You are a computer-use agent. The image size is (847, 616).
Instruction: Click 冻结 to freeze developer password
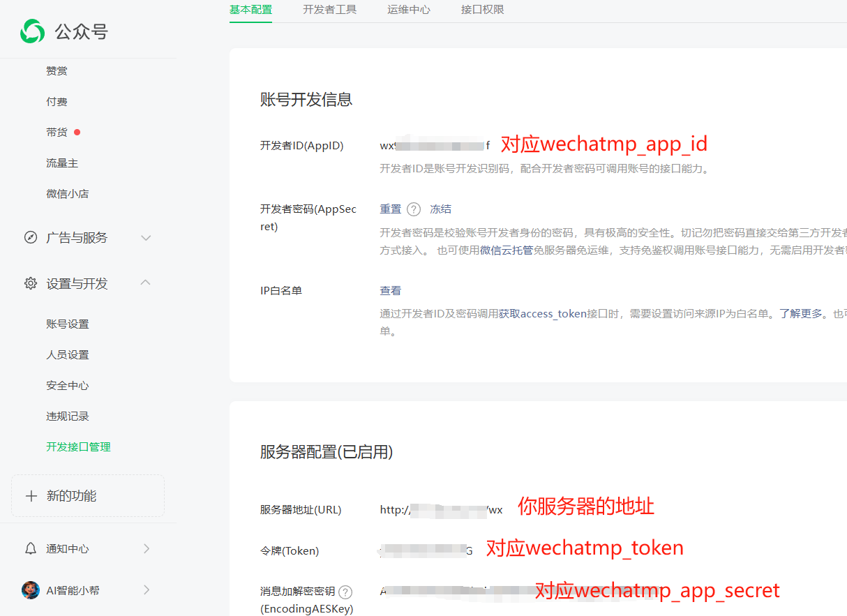point(440,209)
